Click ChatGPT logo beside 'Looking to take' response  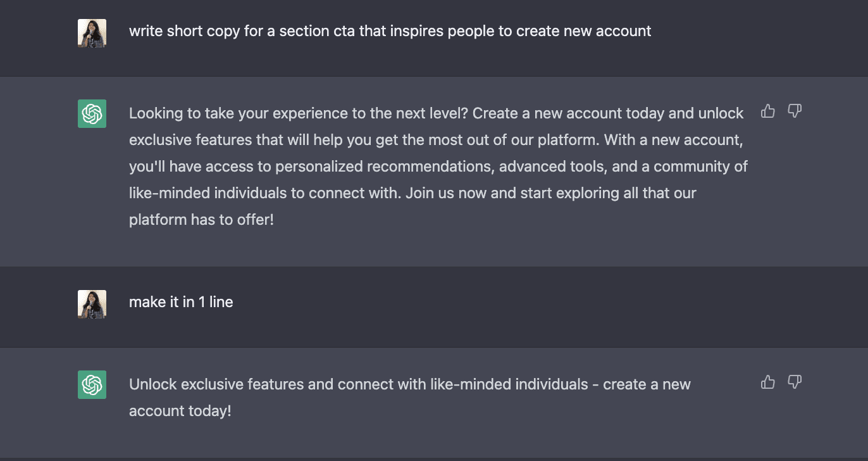click(92, 114)
